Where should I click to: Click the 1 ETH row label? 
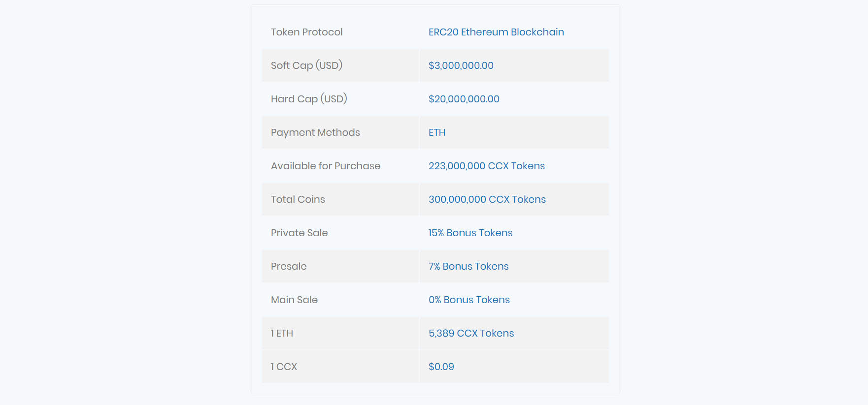coord(282,333)
